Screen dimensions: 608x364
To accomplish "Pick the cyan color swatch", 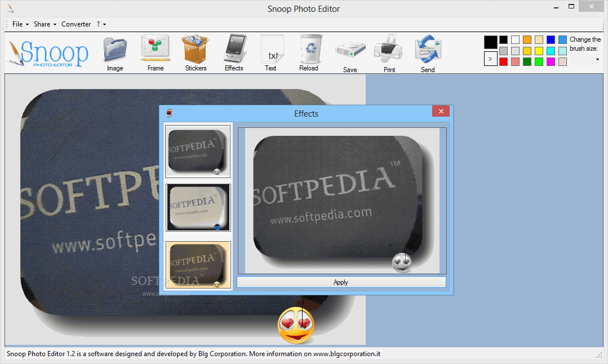I will [551, 51].
